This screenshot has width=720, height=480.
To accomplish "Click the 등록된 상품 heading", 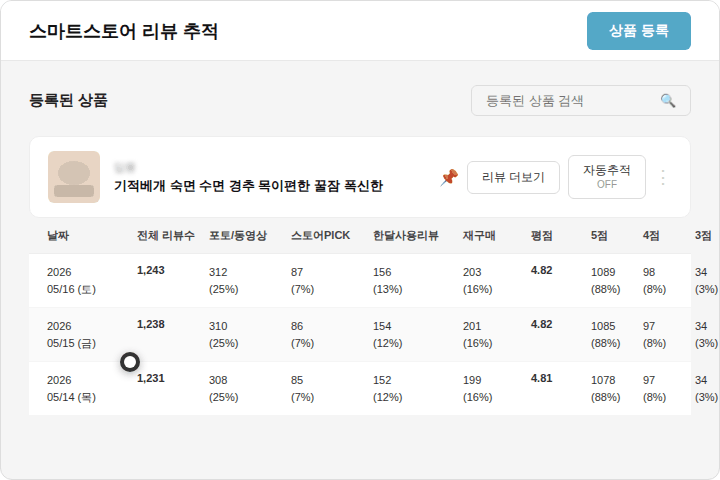I will pyautogui.click(x=68, y=100).
